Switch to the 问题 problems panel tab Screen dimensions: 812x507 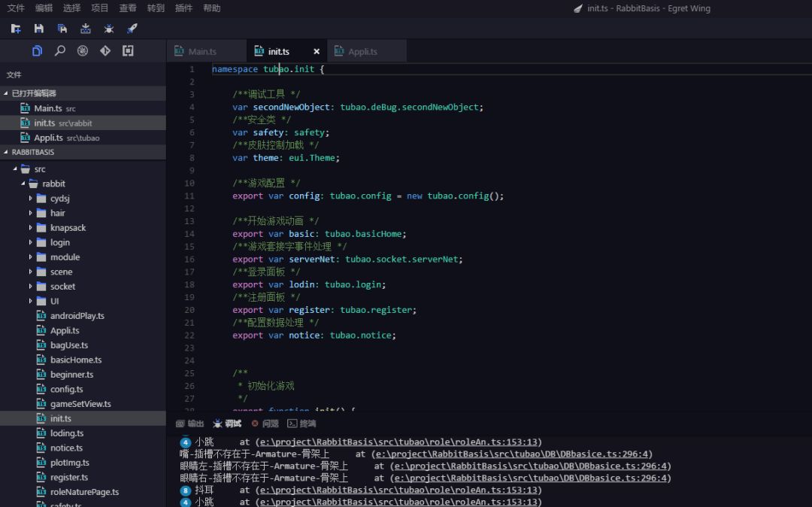[265, 424]
